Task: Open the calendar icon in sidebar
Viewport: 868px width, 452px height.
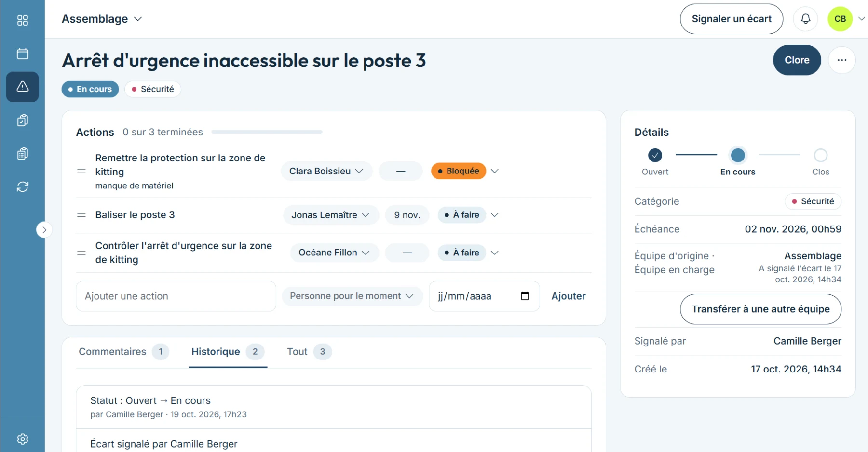Action: pos(22,53)
